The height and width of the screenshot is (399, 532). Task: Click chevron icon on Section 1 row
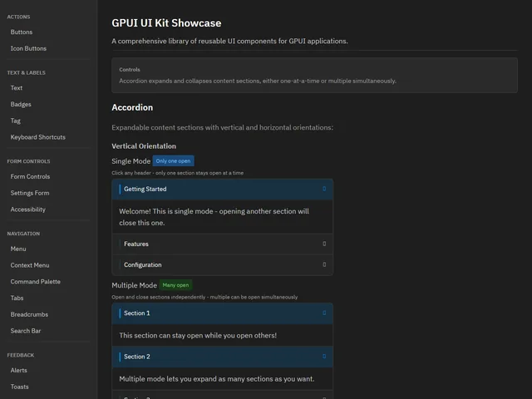(324, 313)
